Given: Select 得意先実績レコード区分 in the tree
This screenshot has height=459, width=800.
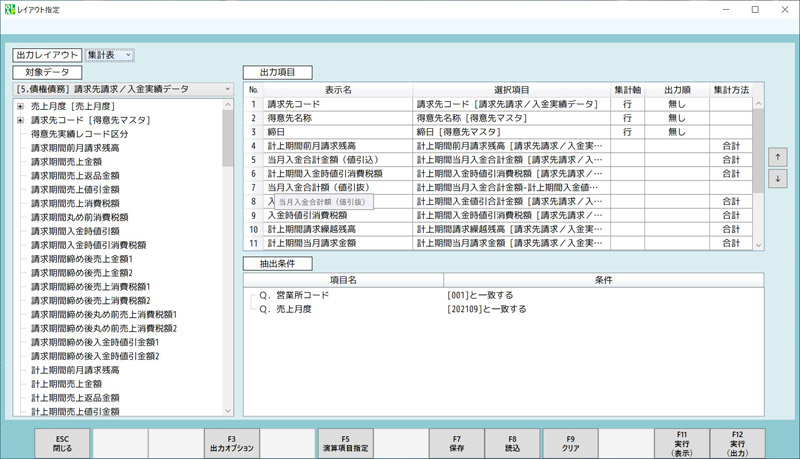Looking at the screenshot, I should (80, 134).
